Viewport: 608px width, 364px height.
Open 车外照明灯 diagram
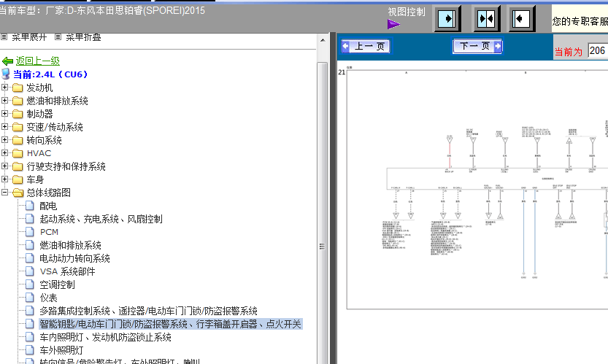pyautogui.click(x=61, y=350)
